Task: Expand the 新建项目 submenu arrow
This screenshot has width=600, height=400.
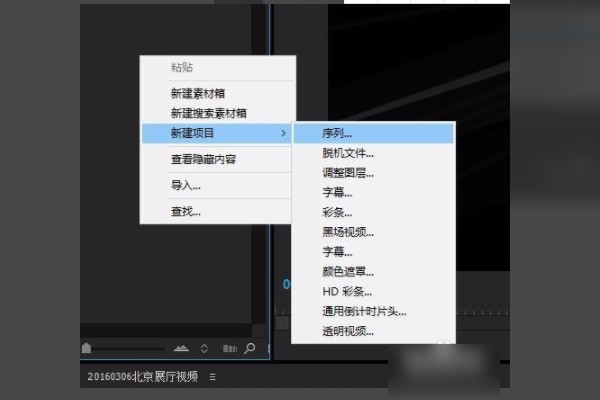Action: pos(281,132)
